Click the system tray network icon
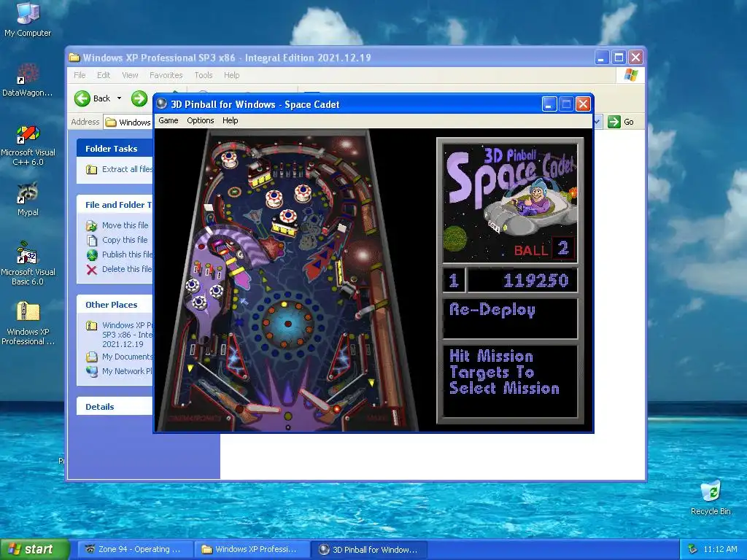 click(x=693, y=550)
